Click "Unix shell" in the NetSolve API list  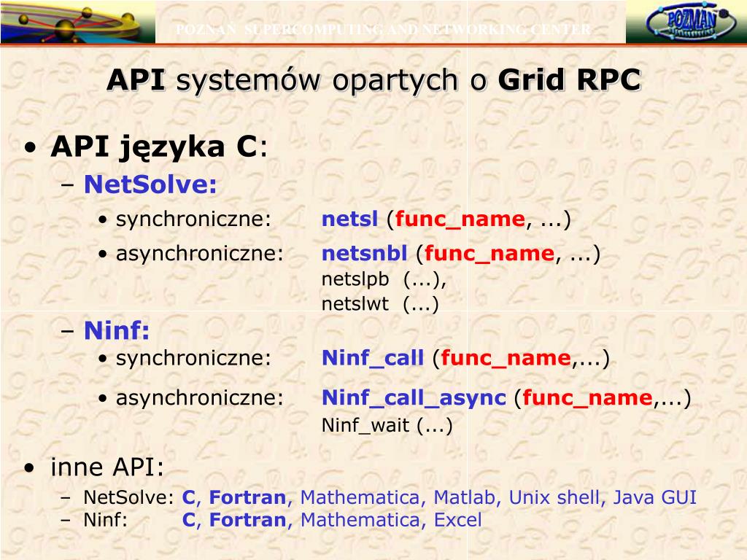pos(554,497)
